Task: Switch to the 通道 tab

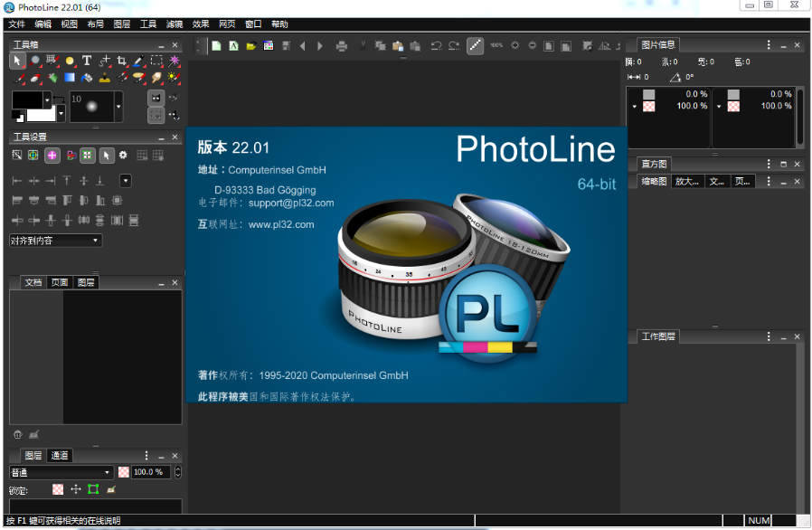Action: coord(60,456)
